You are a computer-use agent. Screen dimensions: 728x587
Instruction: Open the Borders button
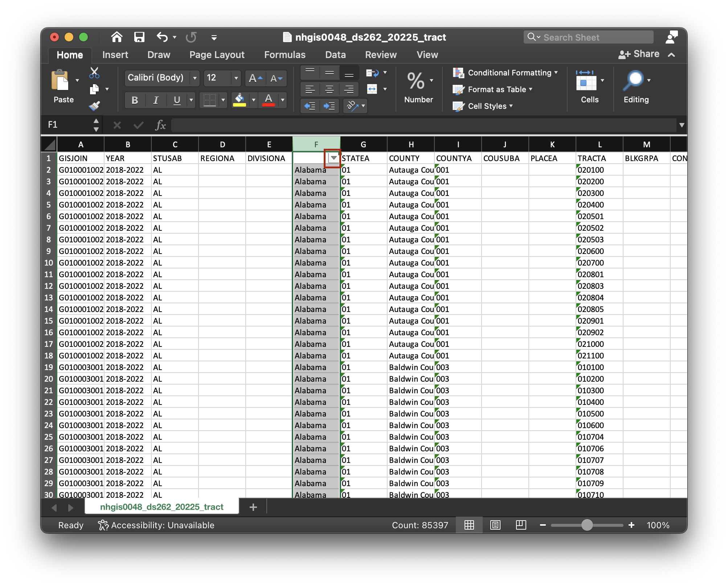pos(210,100)
